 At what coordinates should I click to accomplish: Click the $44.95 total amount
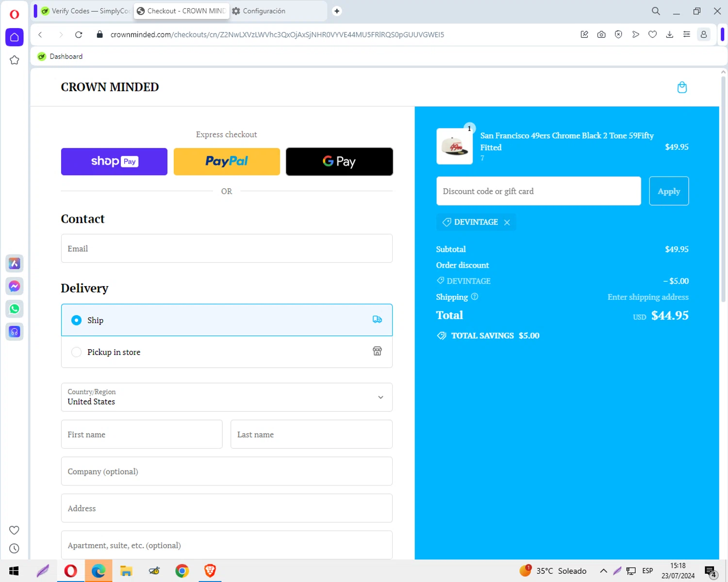(x=670, y=316)
